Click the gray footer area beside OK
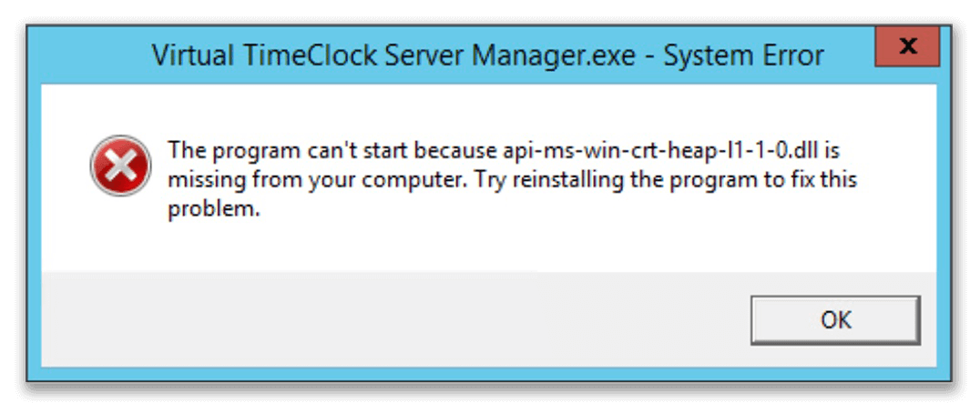This screenshot has width=980, height=413. tap(393, 320)
